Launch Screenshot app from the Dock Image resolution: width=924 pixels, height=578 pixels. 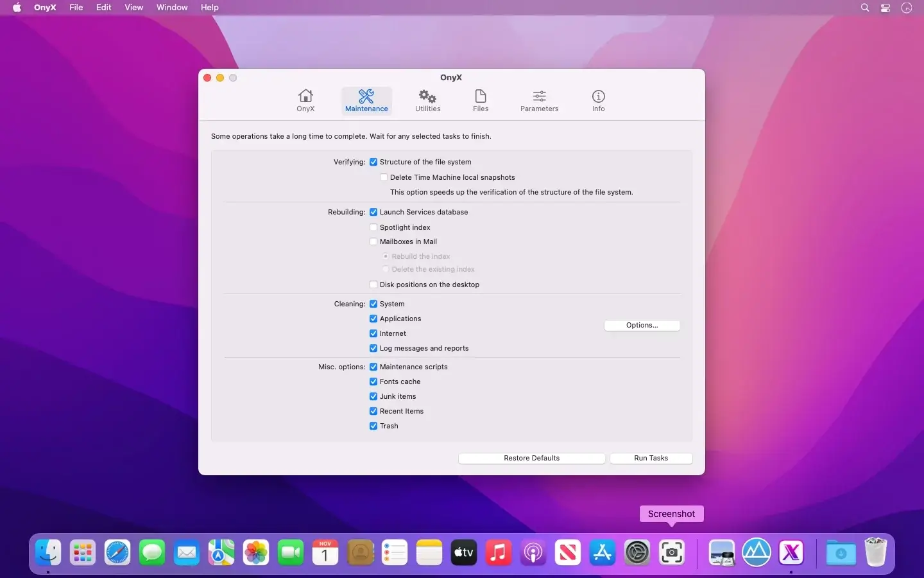tap(672, 552)
